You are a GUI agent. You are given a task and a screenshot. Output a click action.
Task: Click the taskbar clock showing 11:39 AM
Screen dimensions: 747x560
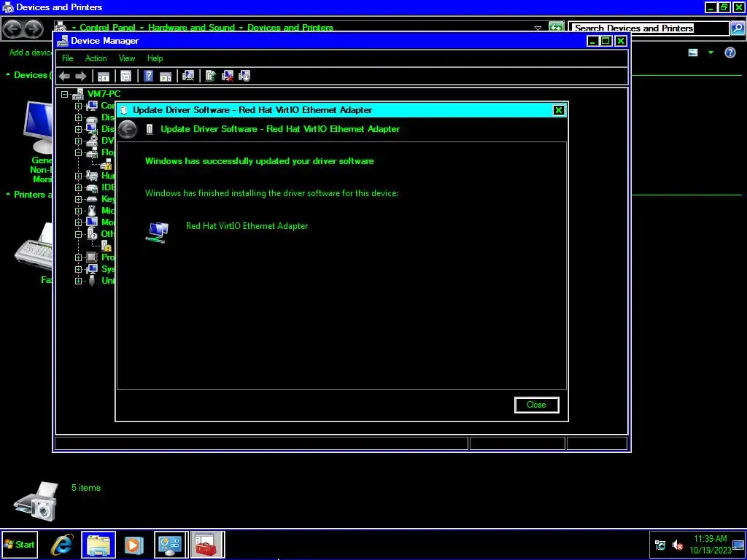click(710, 545)
